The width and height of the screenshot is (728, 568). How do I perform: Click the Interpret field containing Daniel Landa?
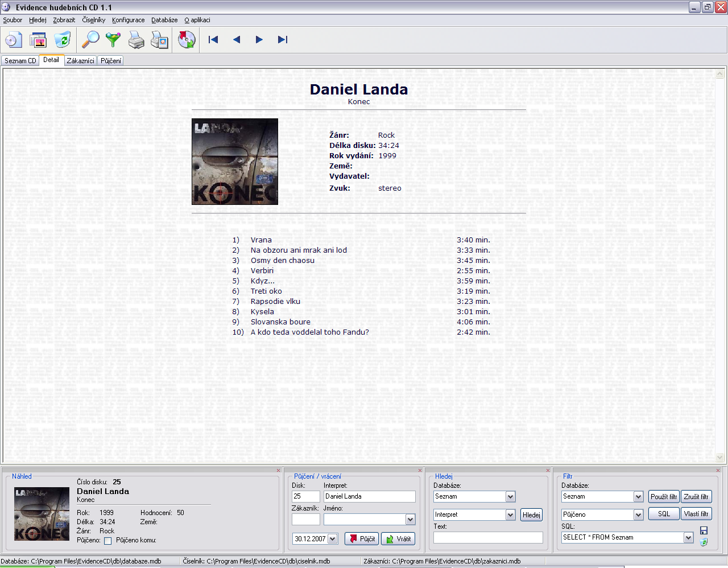[x=370, y=496]
